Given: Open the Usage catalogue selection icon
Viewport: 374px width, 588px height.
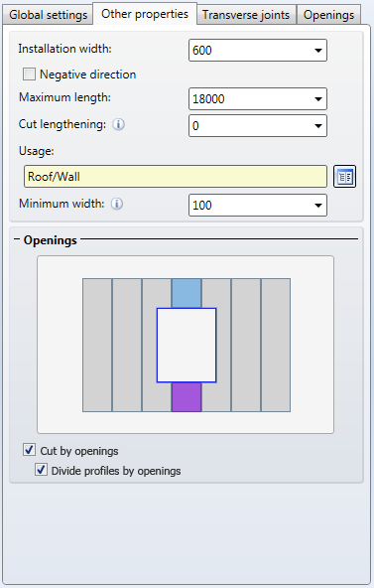Looking at the screenshot, I should (344, 176).
